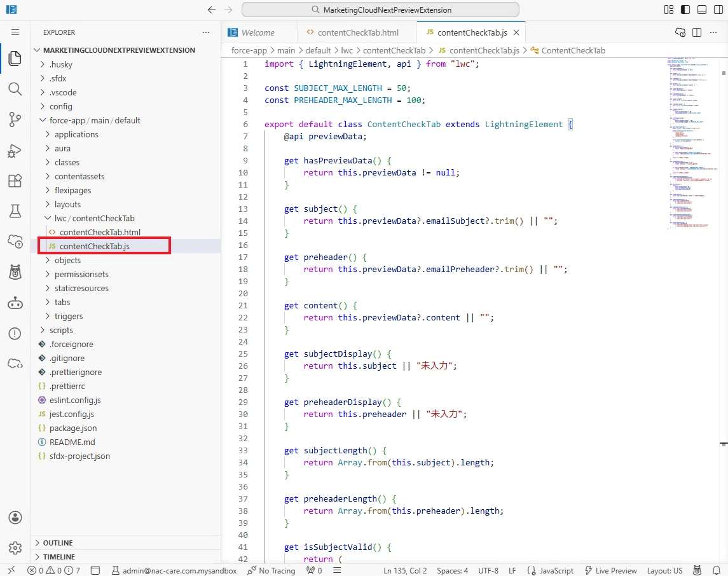728x576 pixels.
Task: Expand the .husky folder
Action: (x=125, y=64)
